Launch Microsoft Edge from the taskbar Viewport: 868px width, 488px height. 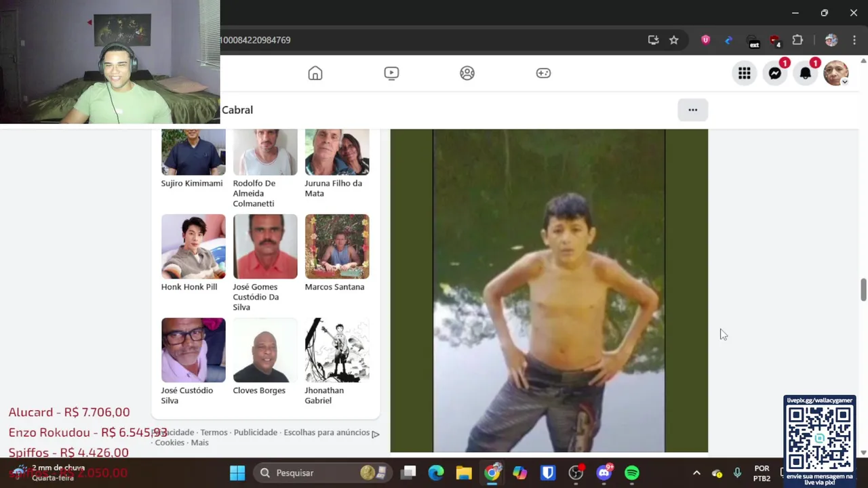(x=436, y=473)
